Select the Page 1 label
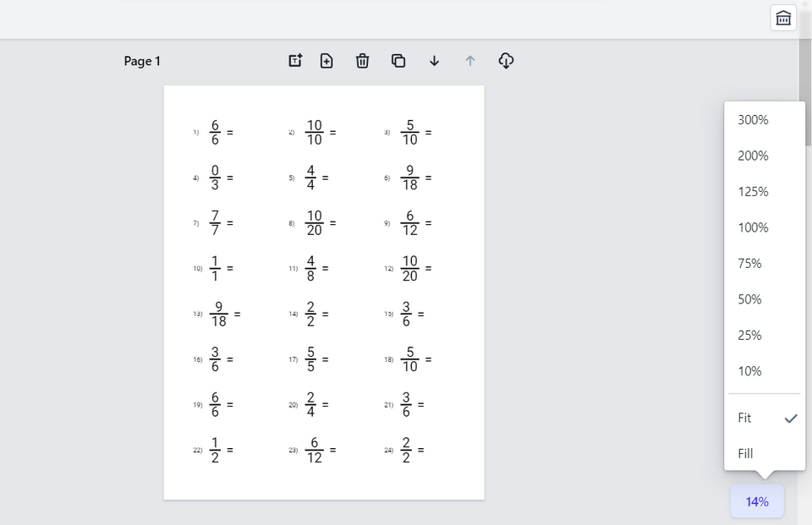This screenshot has width=812, height=525. pyautogui.click(x=142, y=61)
